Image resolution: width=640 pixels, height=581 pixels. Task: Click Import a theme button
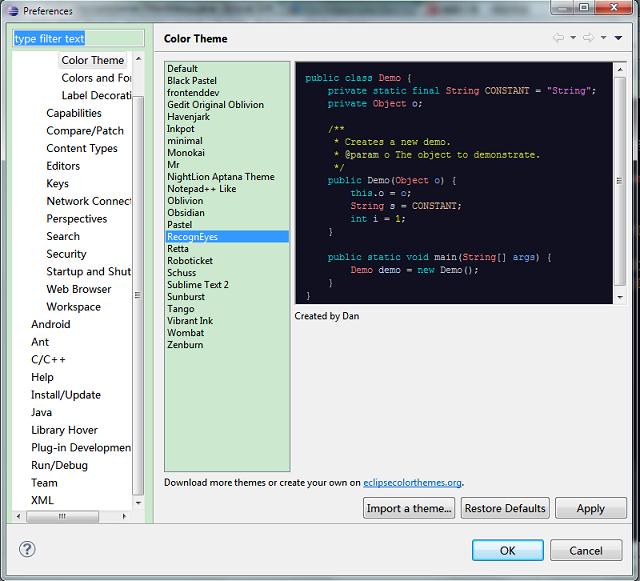click(409, 508)
